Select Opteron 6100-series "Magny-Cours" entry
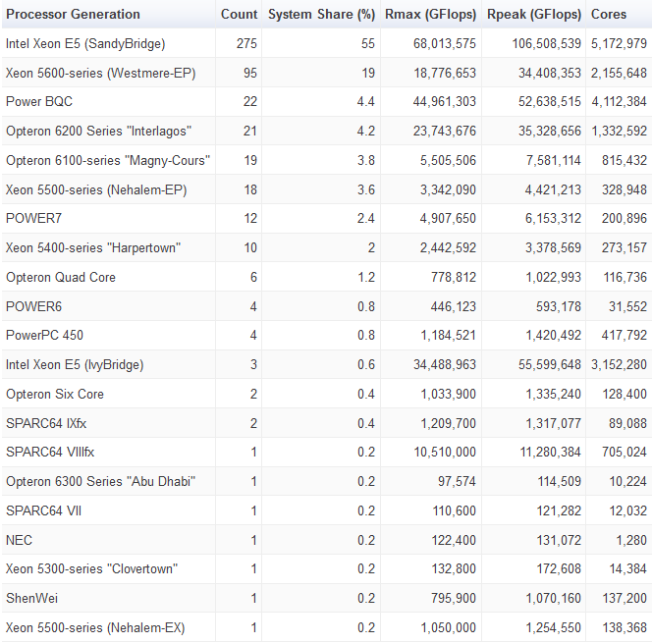652x644 pixels. 108,160
